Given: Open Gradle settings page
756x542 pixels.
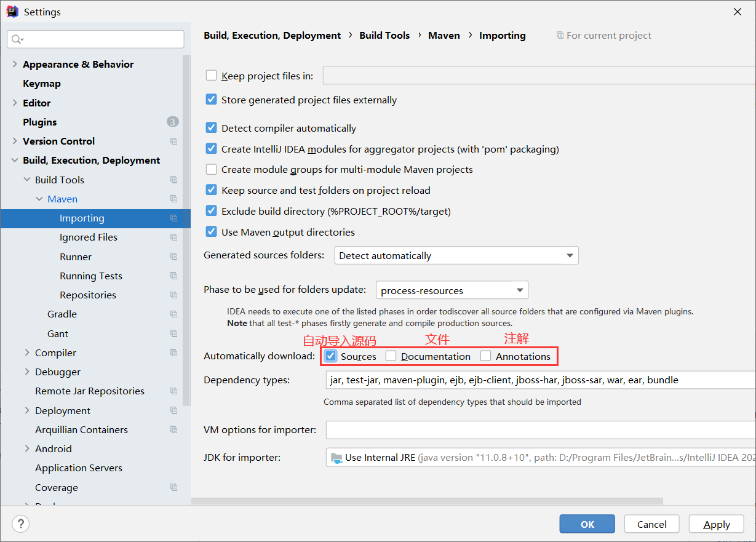Looking at the screenshot, I should pos(62,314).
